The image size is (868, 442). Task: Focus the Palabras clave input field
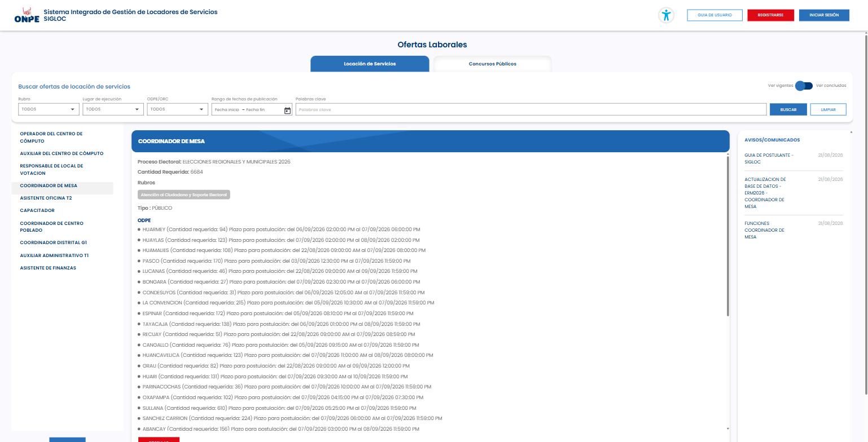[x=531, y=109]
